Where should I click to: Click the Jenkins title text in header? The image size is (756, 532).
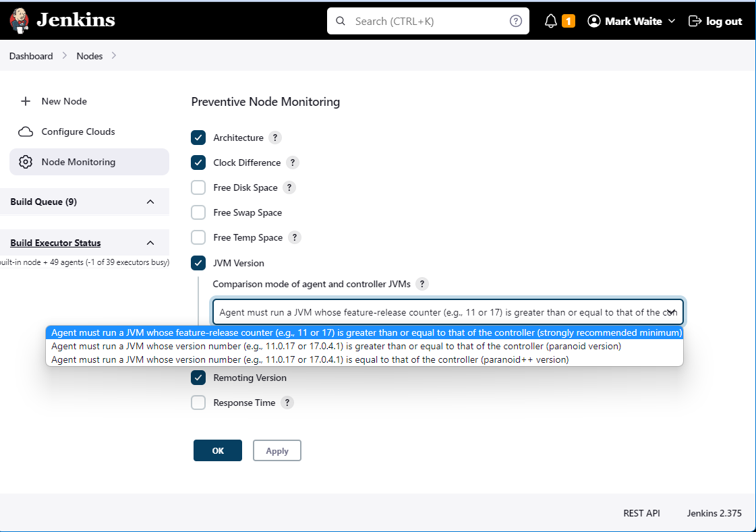coord(76,20)
